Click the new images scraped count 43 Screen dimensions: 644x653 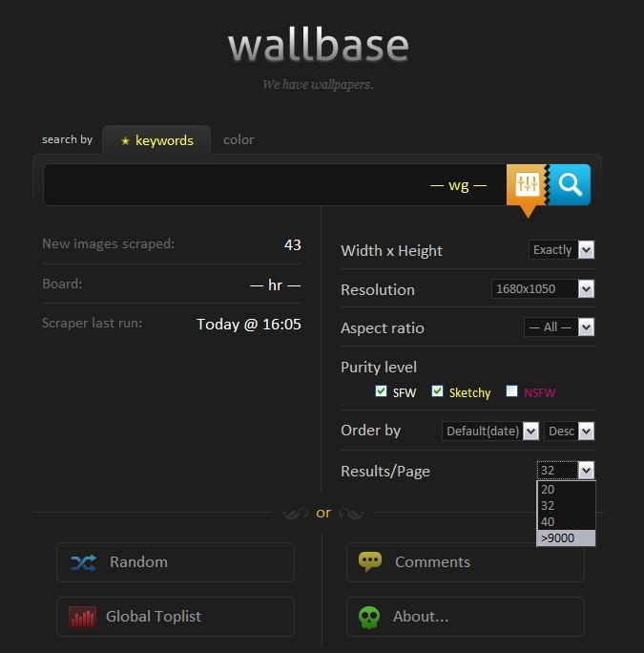pyautogui.click(x=292, y=244)
